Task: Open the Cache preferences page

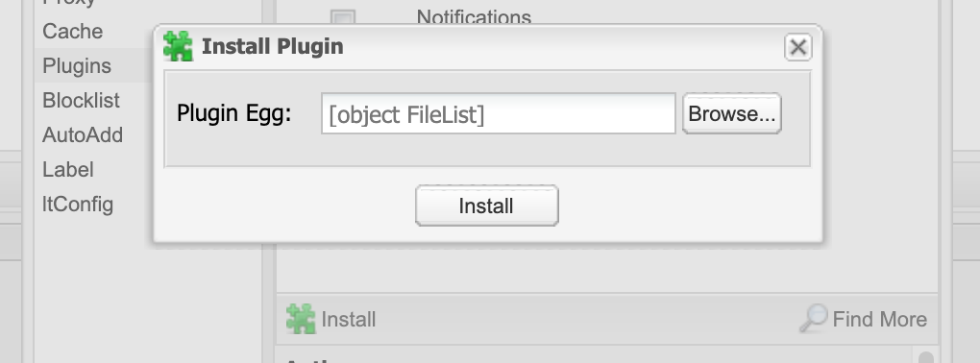Action: [x=72, y=32]
